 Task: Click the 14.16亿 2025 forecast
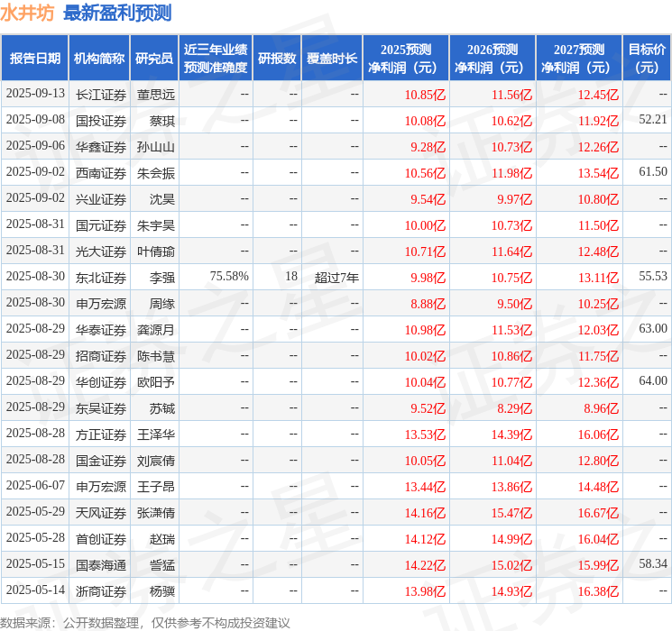(425, 513)
